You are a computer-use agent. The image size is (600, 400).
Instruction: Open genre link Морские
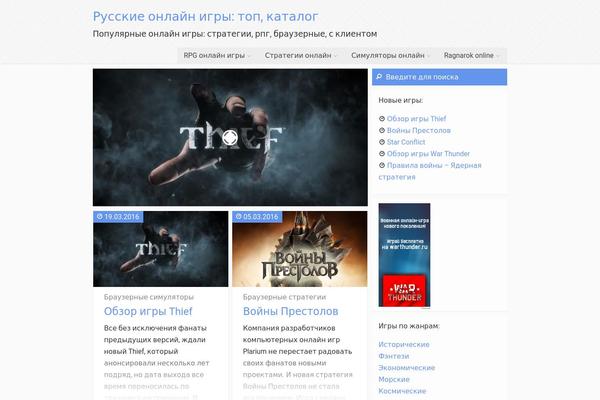pos(394,379)
